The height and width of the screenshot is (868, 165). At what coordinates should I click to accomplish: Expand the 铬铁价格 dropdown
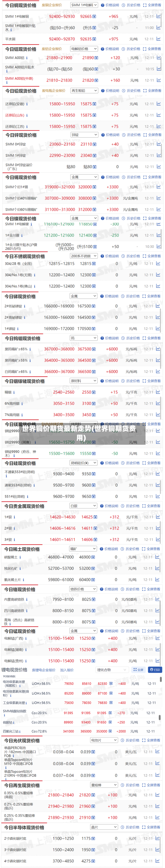[x=83, y=589]
